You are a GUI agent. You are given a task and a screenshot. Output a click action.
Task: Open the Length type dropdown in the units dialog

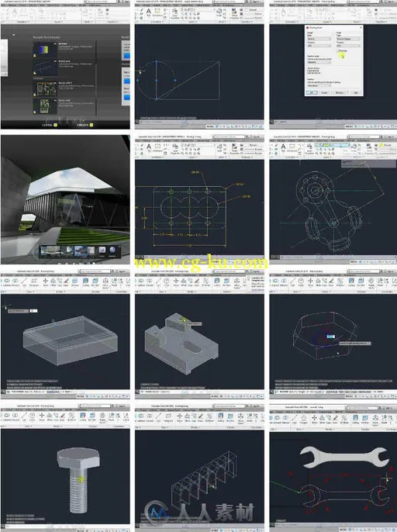(x=319, y=39)
